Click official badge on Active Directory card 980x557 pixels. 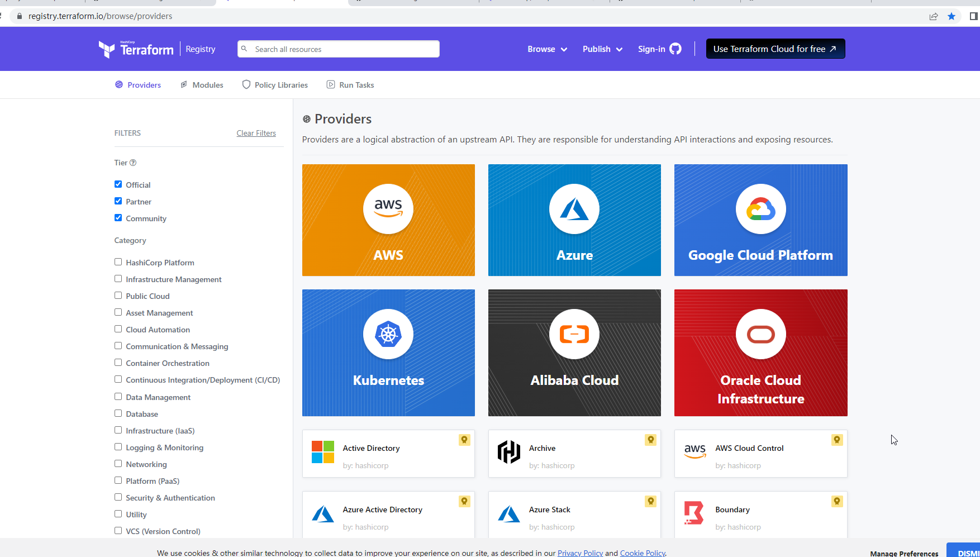coord(464,440)
